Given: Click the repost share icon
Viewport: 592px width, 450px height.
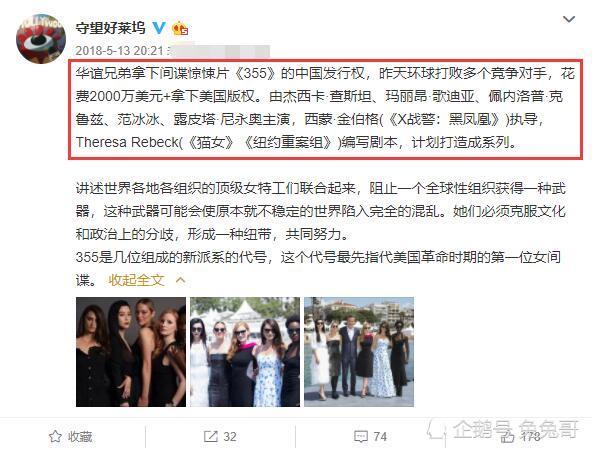Looking at the screenshot, I should tap(210, 437).
